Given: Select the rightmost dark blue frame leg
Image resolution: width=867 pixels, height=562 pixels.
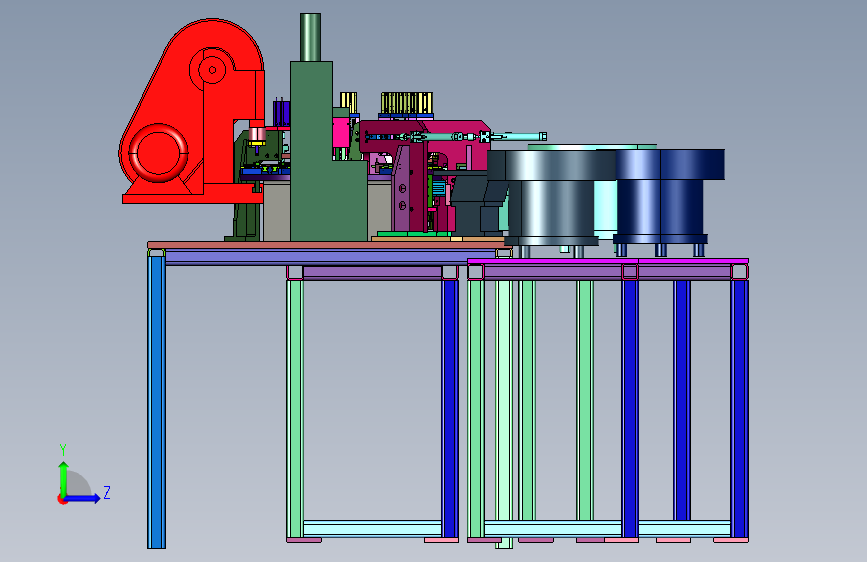Looking at the screenshot, I should (x=739, y=408).
